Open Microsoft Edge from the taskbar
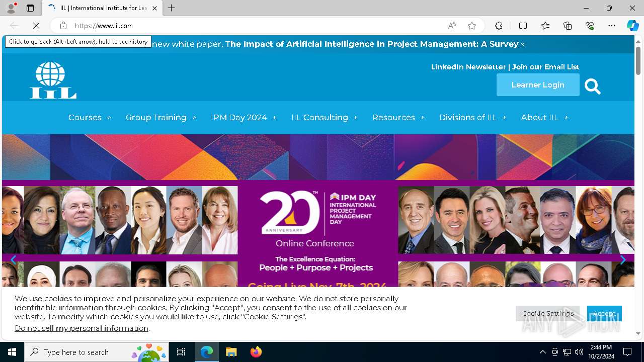The height and width of the screenshot is (362, 644). click(207, 352)
